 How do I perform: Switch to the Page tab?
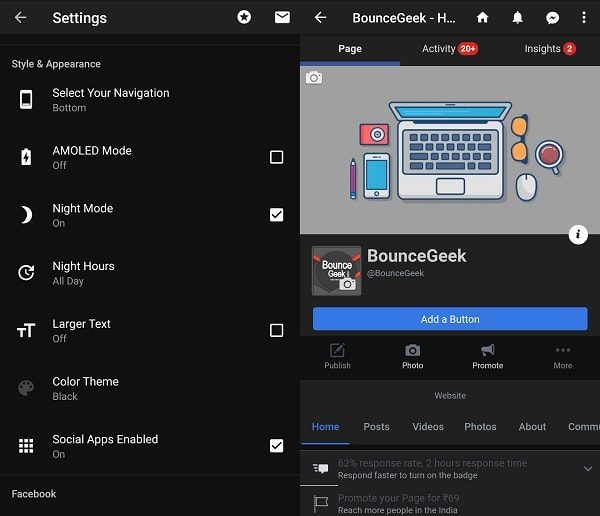(350, 49)
